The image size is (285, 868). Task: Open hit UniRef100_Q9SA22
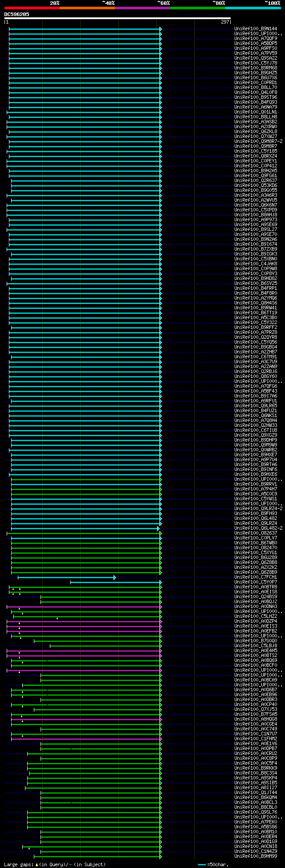256,58
